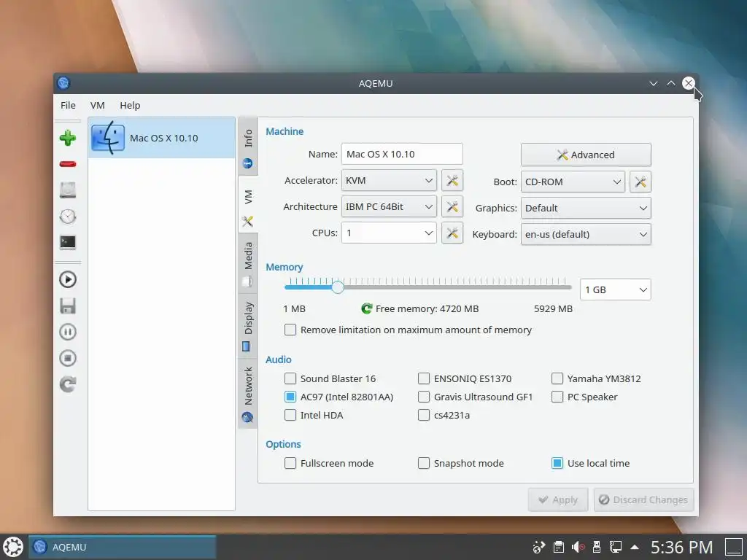Open the volume tray icon
Viewport: 747px width, 560px height.
click(x=578, y=547)
